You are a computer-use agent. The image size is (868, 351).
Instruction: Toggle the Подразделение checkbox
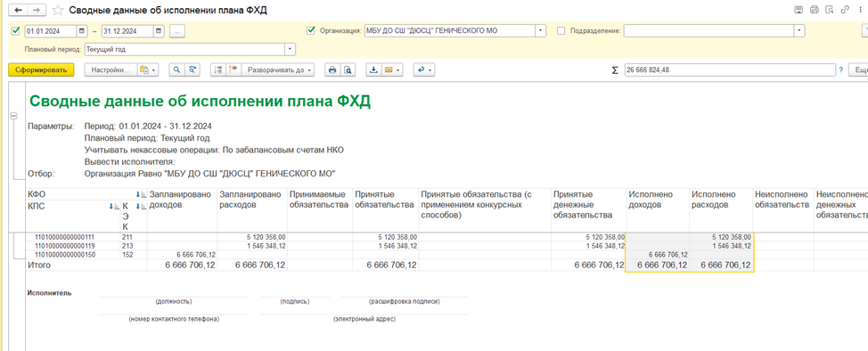click(561, 31)
